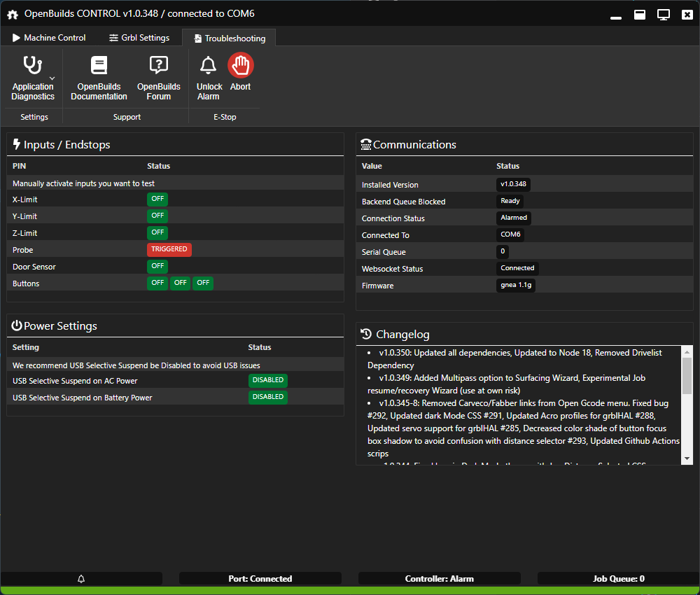The height and width of the screenshot is (595, 700).
Task: Click the X-Limit OFF status badge
Action: (157, 199)
